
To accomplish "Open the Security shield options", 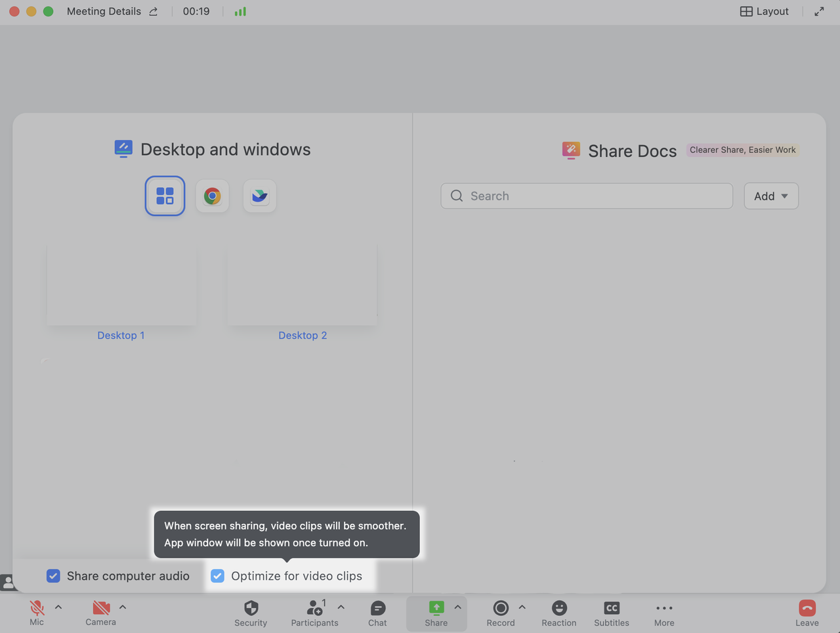I will (x=251, y=612).
